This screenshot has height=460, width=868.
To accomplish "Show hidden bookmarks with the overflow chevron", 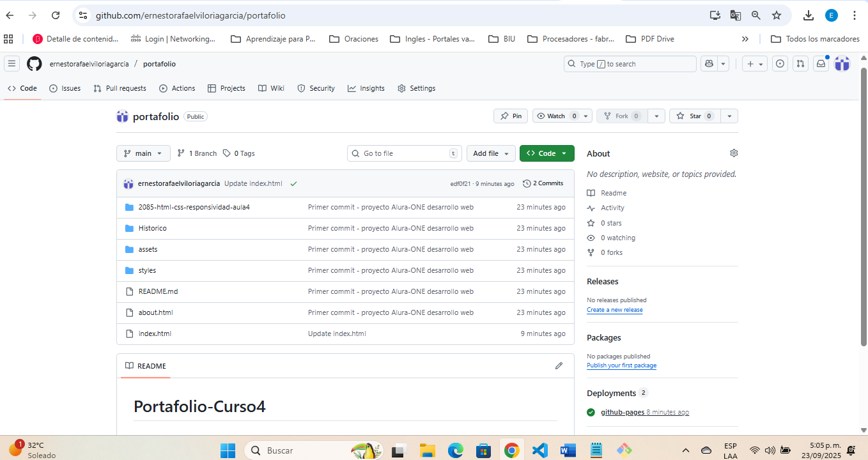I will 745,39.
